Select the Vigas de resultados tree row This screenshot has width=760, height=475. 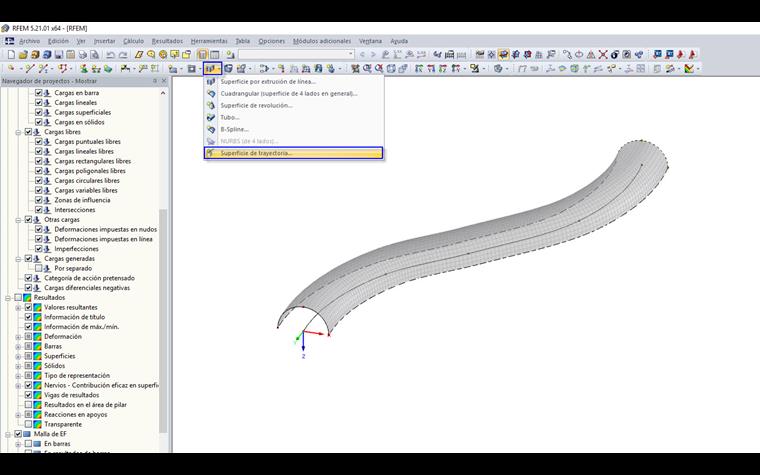(x=71, y=395)
